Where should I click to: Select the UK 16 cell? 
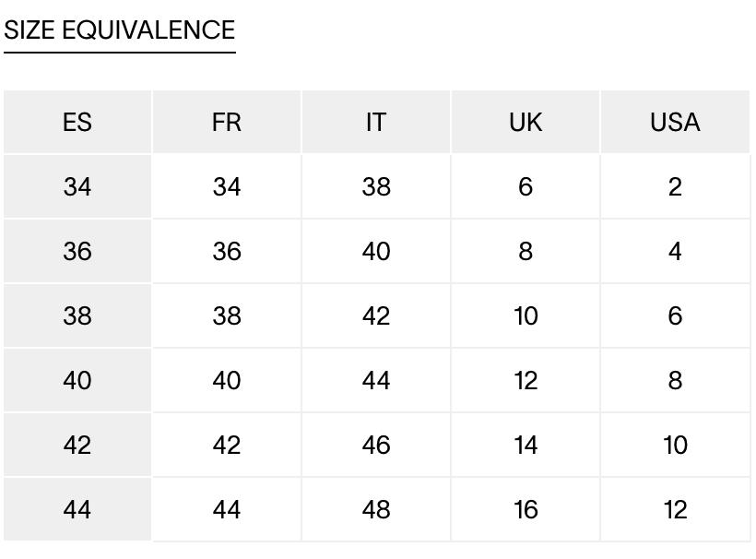[526, 509]
